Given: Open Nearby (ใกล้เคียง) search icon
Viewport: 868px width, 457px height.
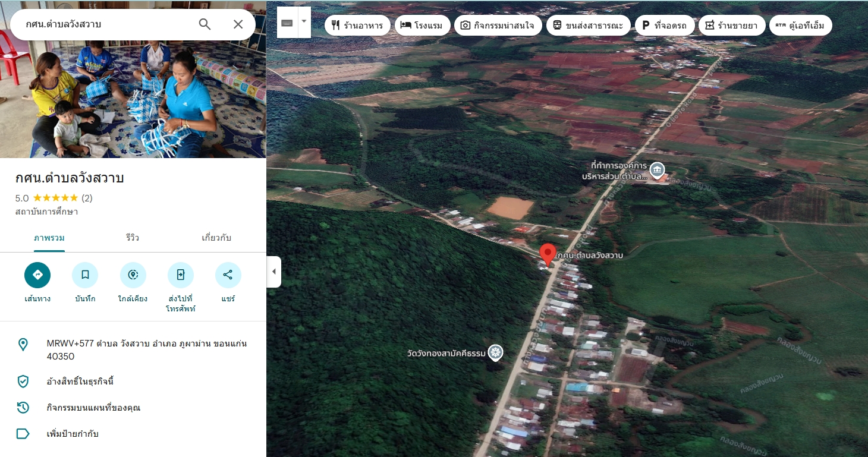Looking at the screenshot, I should (x=133, y=275).
